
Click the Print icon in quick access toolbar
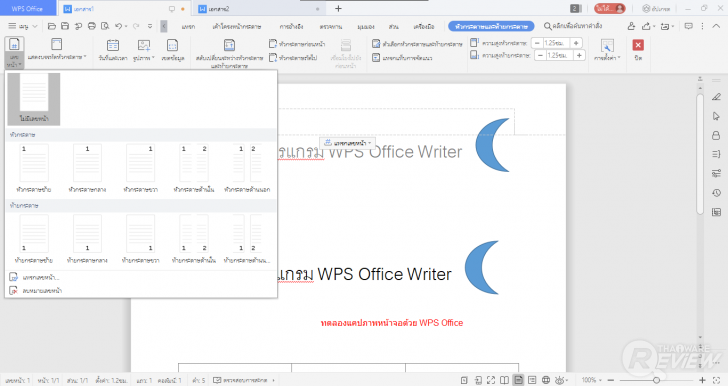point(91,26)
